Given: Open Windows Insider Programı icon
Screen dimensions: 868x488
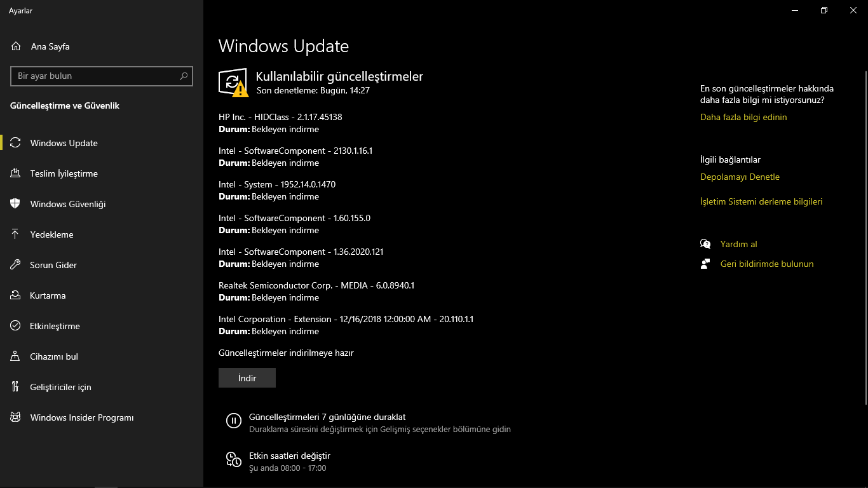Looking at the screenshot, I should pyautogui.click(x=16, y=417).
